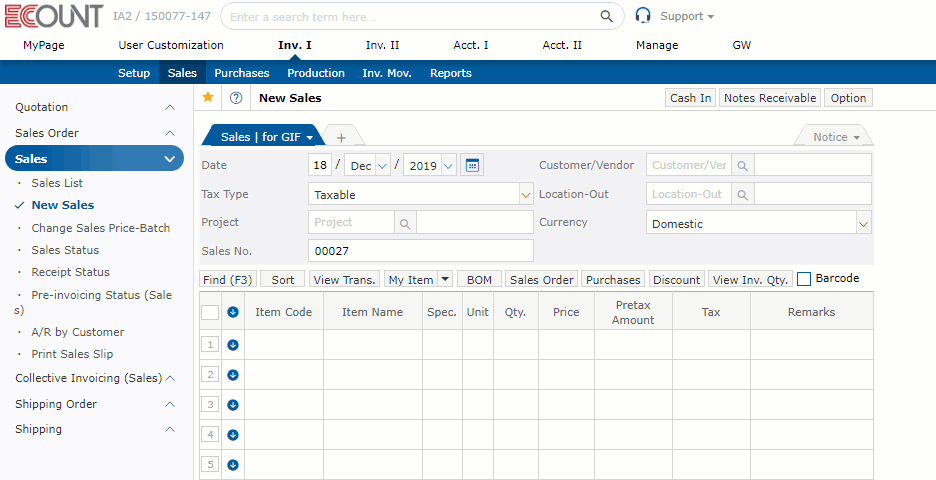Click the Location-Out search magnifier icon
This screenshot has height=480, width=936.
(742, 194)
